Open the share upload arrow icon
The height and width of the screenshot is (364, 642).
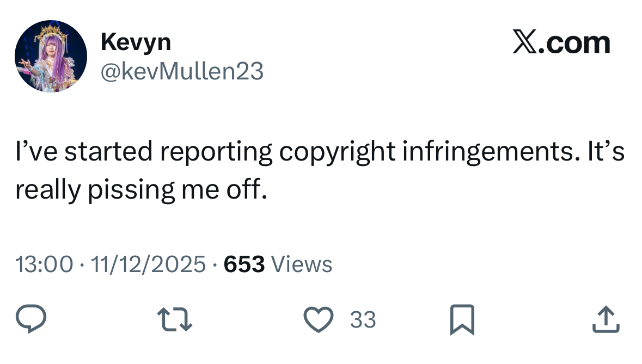tap(606, 319)
